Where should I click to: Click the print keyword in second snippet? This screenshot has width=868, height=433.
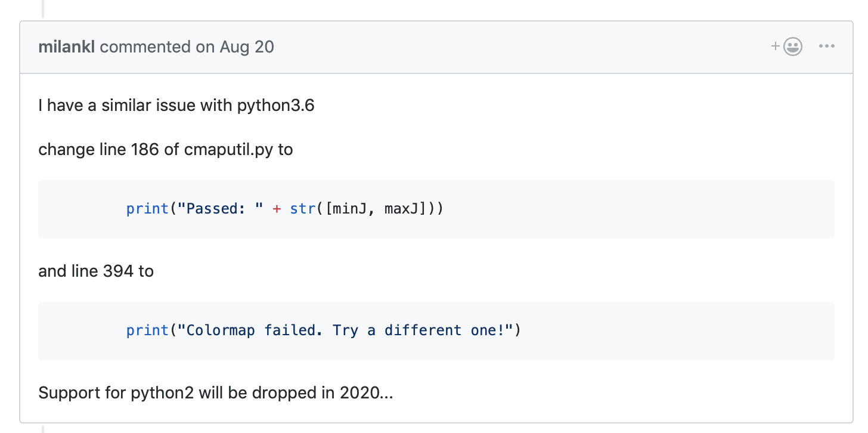click(147, 331)
